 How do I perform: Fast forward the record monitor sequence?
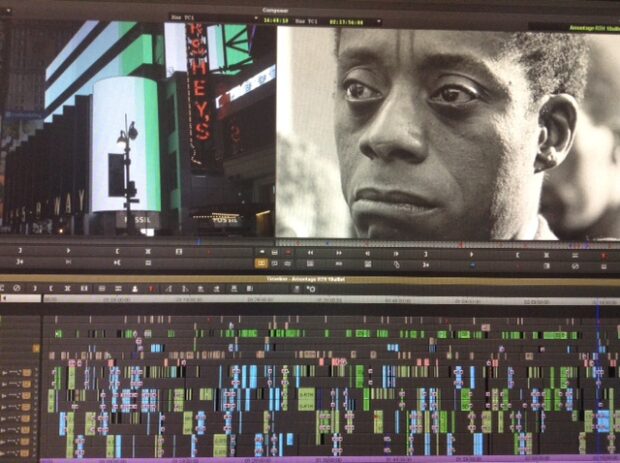point(339,252)
